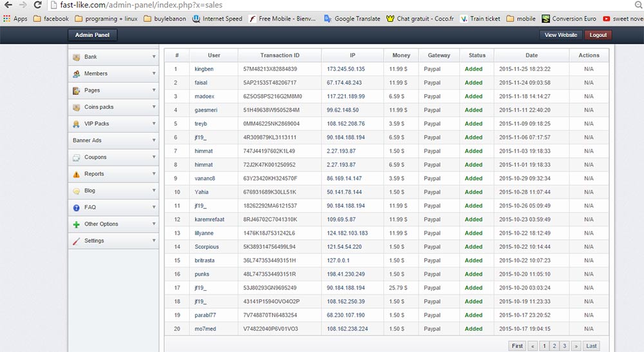Image resolution: width=644 pixels, height=352 pixels.
Task: Click the next page arrow in pagination
Action: 576,346
